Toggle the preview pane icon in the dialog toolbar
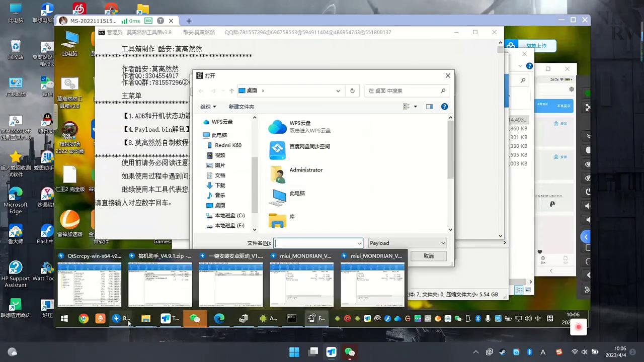The width and height of the screenshot is (644, 362). [429, 107]
